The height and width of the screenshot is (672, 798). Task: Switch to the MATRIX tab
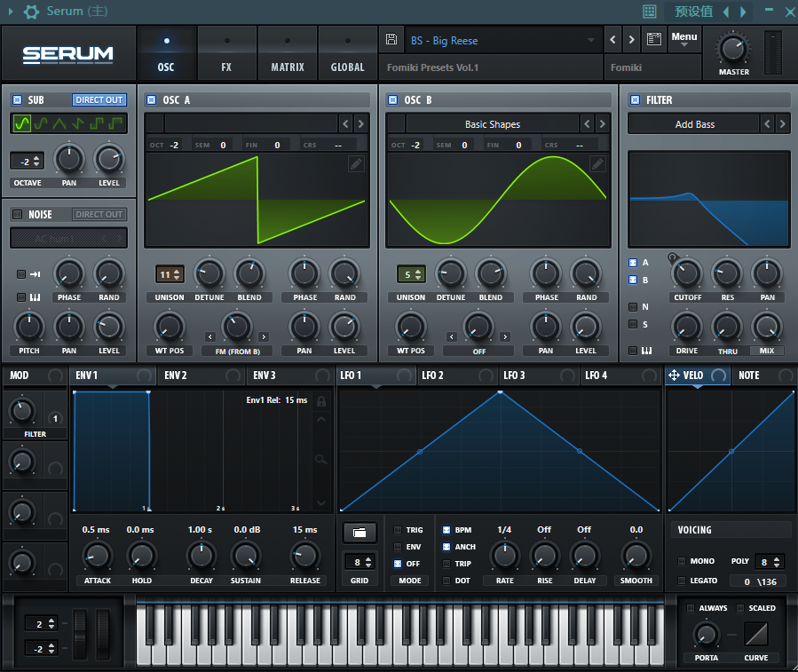288,53
